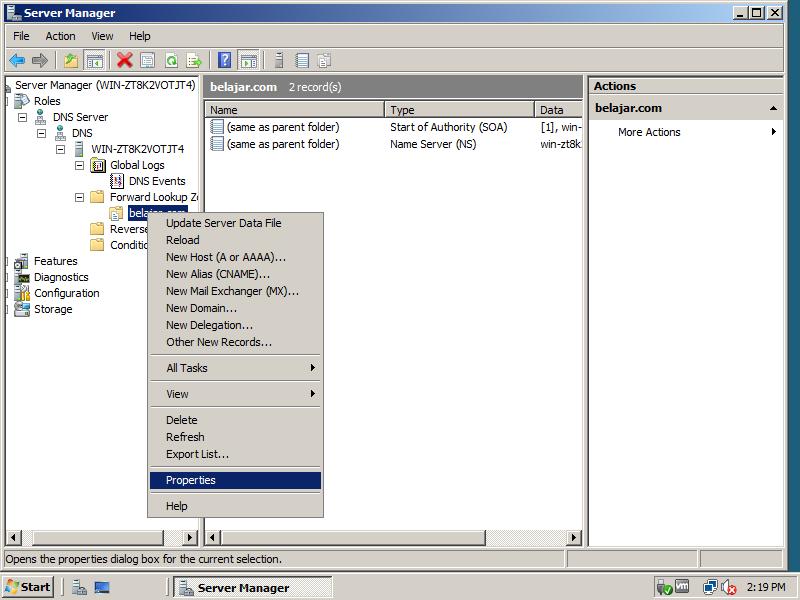The width and height of the screenshot is (800, 600).
Task: Choose New Host (A or AAAA) entry
Action: click(235, 257)
